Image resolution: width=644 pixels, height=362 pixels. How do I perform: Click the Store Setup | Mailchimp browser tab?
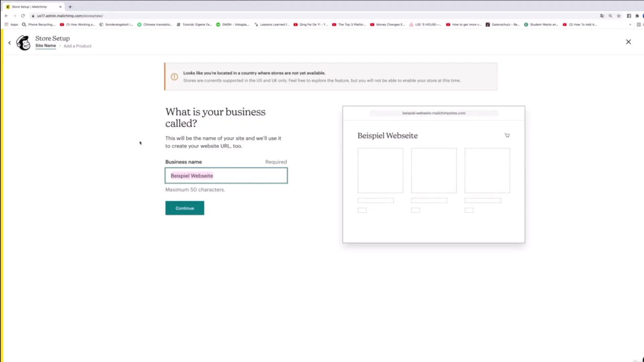(x=34, y=7)
